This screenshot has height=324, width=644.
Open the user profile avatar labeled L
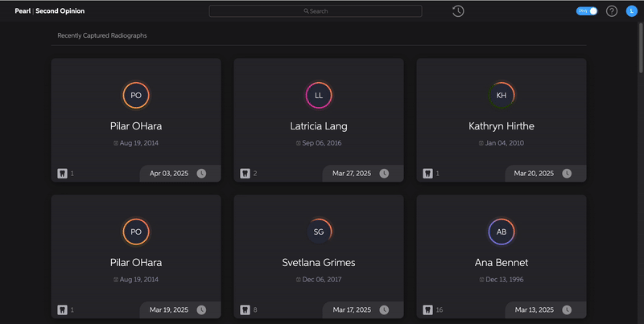(x=631, y=11)
